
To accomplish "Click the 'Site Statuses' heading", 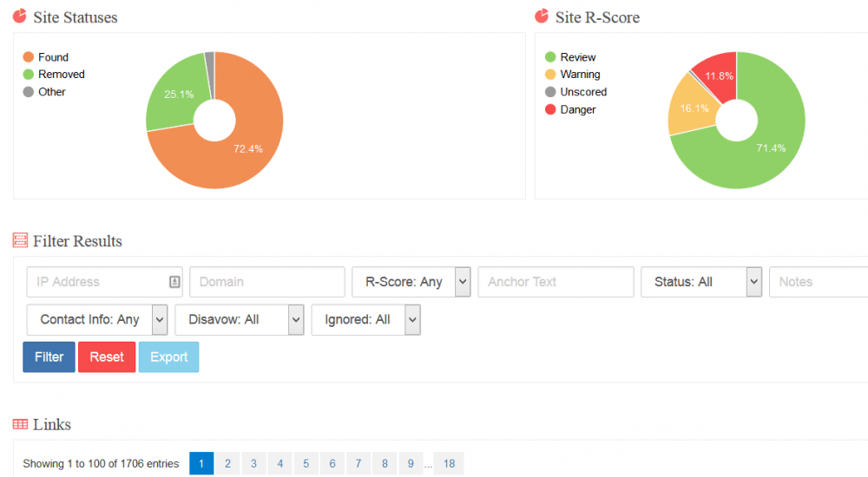I will pos(76,17).
